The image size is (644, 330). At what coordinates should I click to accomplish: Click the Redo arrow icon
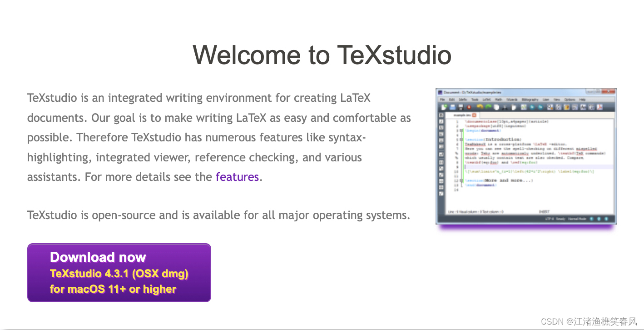pyautogui.click(x=488, y=107)
